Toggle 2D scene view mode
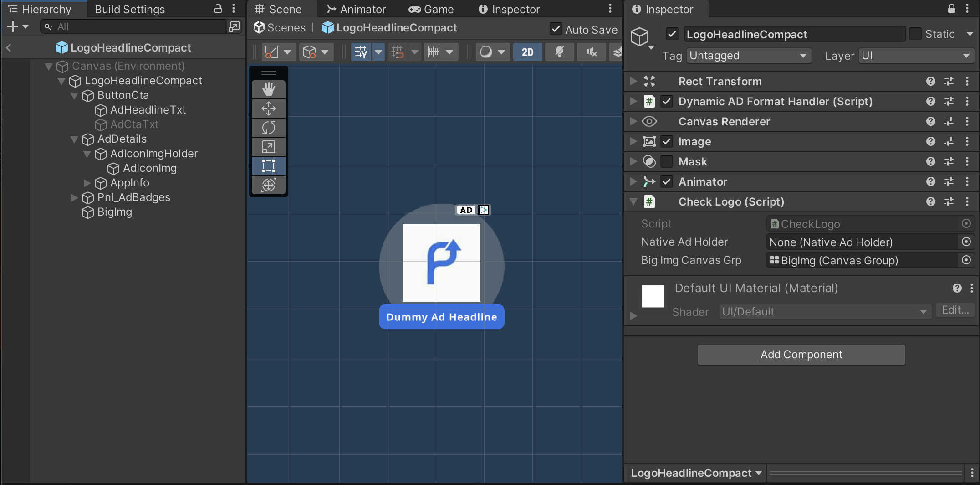 (x=527, y=52)
